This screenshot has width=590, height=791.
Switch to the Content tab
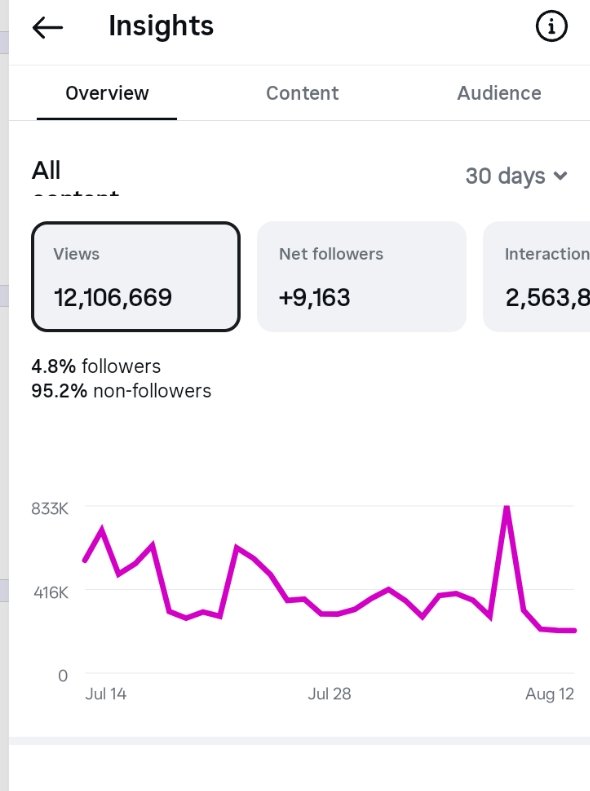click(302, 93)
